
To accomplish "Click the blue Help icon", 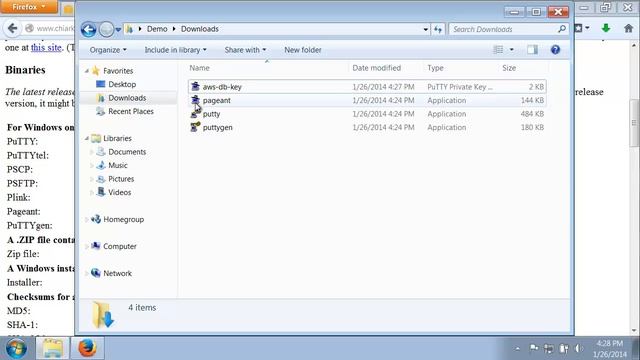I will 555,50.
